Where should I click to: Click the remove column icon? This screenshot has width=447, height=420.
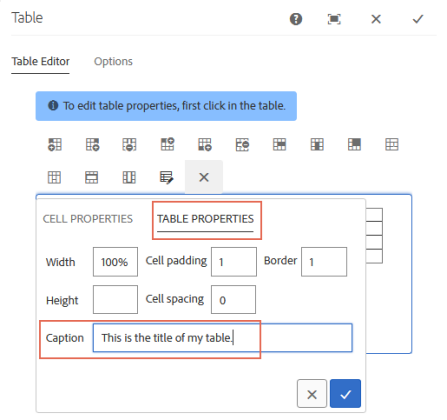[129, 145]
